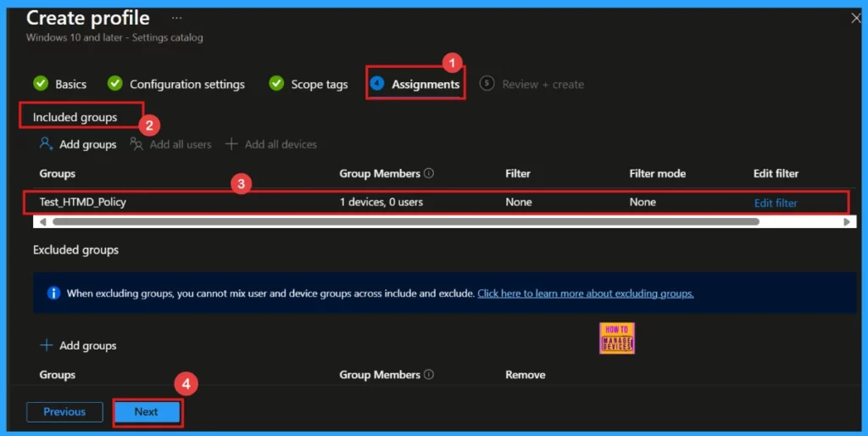Click the Groups column header in Included groups

[57, 173]
